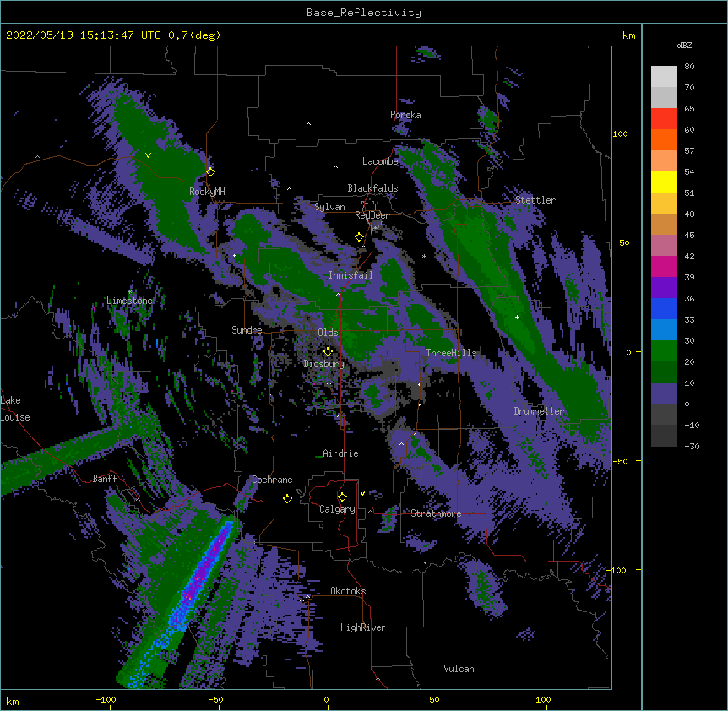The height and width of the screenshot is (711, 728).
Task: Click the Ponoka city label
Action: point(405,115)
